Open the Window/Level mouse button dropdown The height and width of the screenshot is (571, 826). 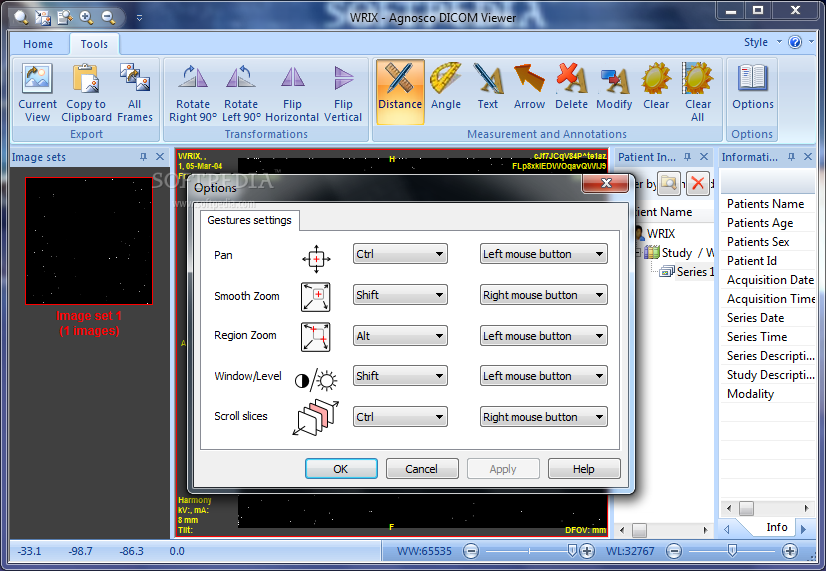coord(543,376)
